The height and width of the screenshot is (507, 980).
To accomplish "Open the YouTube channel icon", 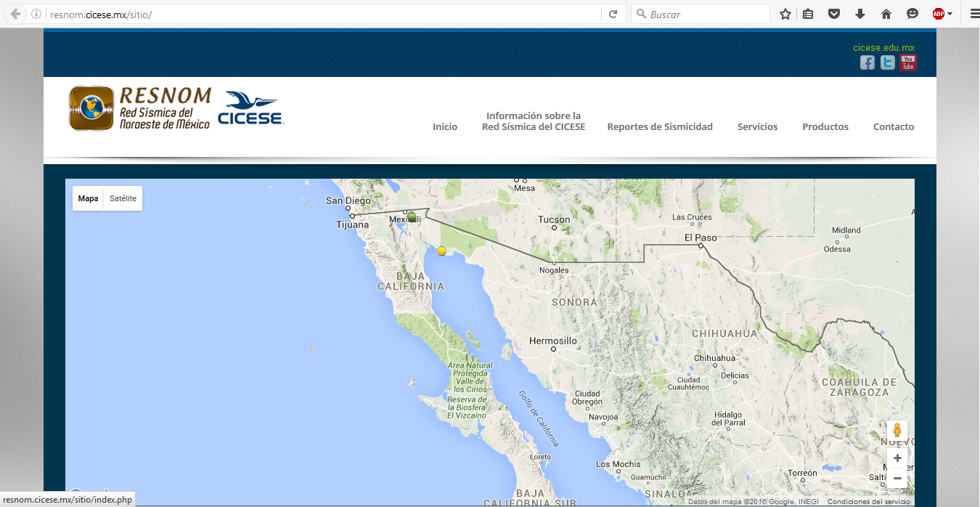I will pyautogui.click(x=908, y=62).
